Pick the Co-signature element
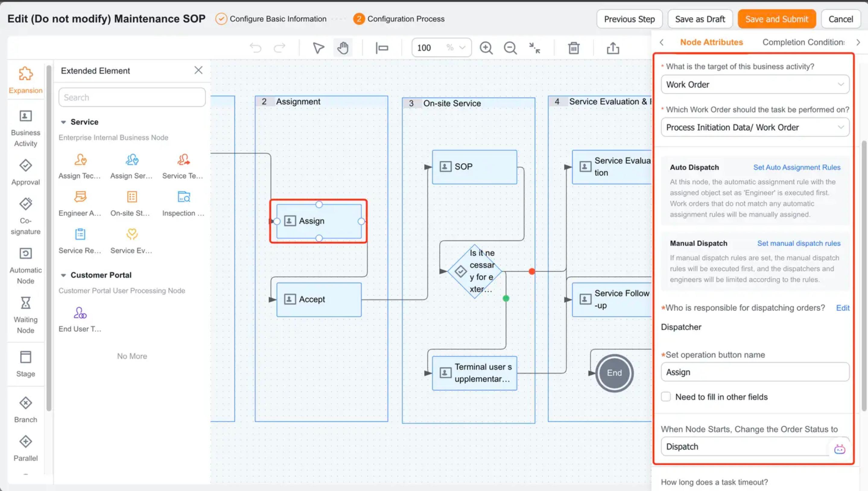 click(x=26, y=216)
